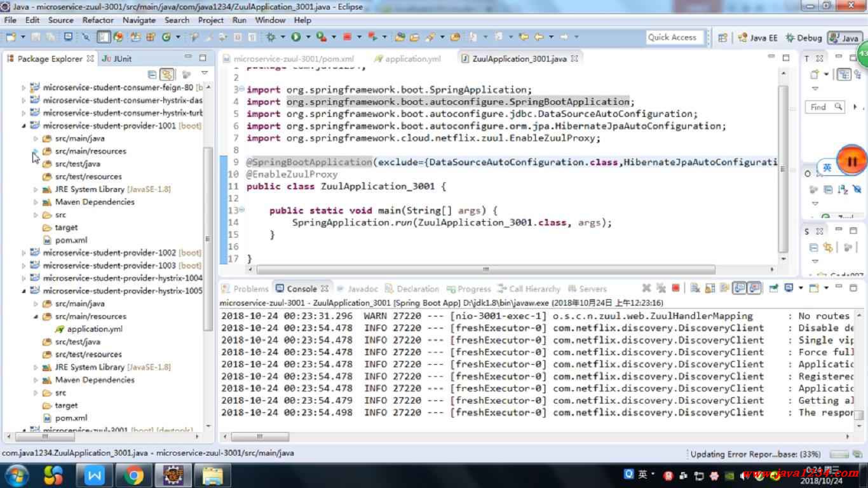
Task: Click the Find field in right panel
Action: 826,107
